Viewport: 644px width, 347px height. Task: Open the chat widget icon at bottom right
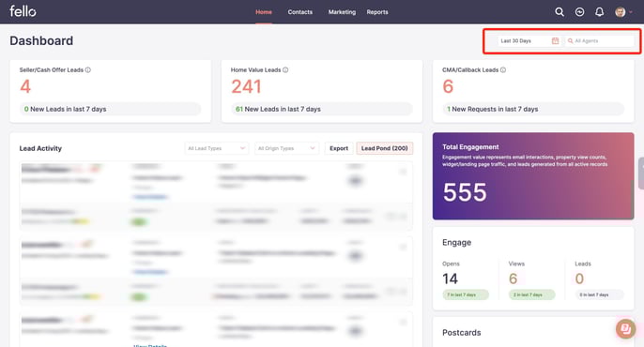[625, 328]
